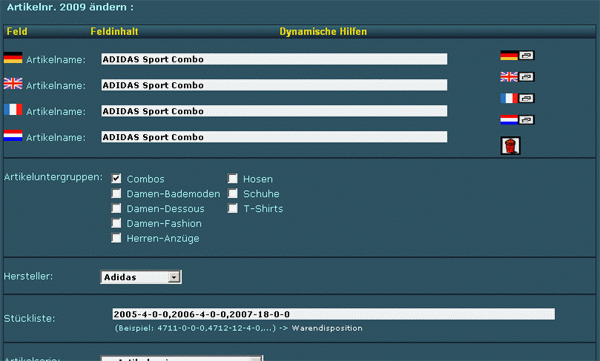This screenshot has width=600, height=361.
Task: Uncheck the Combos checkbox
Action: pos(116,178)
